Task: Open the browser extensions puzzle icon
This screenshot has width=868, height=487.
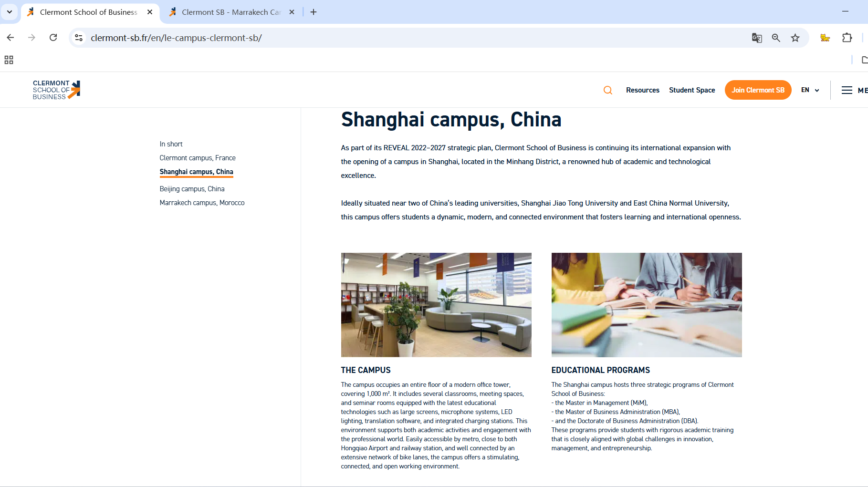Action: click(x=847, y=38)
